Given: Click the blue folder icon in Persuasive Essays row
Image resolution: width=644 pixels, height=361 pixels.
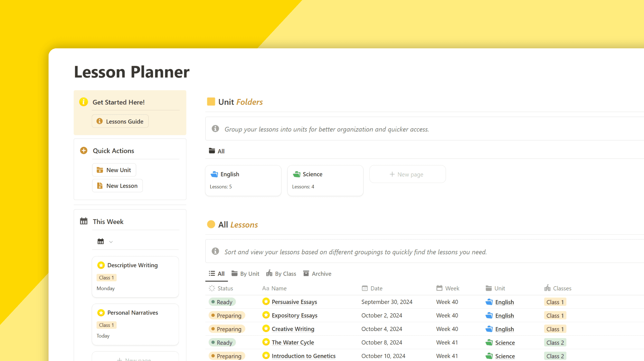Looking at the screenshot, I should point(489,302).
